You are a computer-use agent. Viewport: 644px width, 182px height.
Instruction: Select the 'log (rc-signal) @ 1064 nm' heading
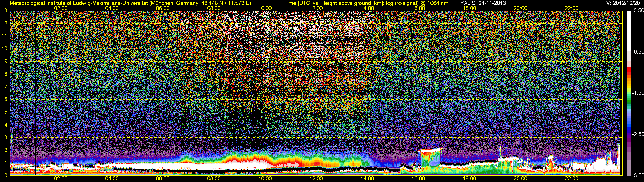pos(417,3)
